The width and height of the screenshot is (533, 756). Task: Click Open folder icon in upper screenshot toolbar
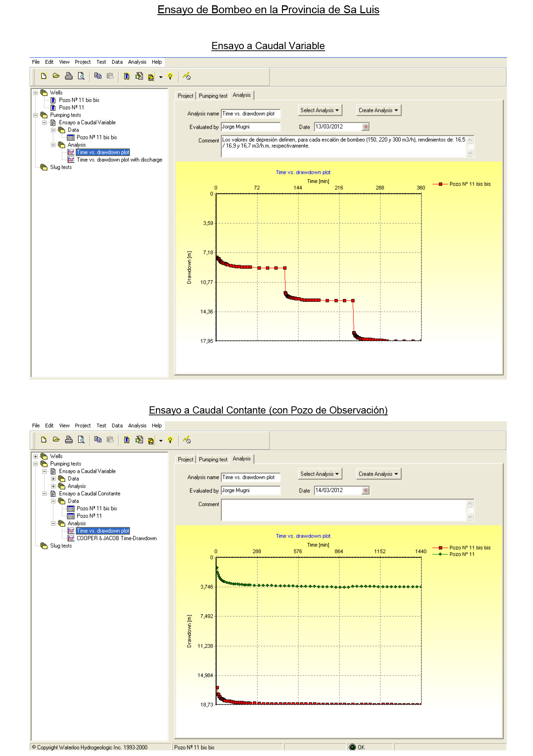pyautogui.click(x=56, y=76)
